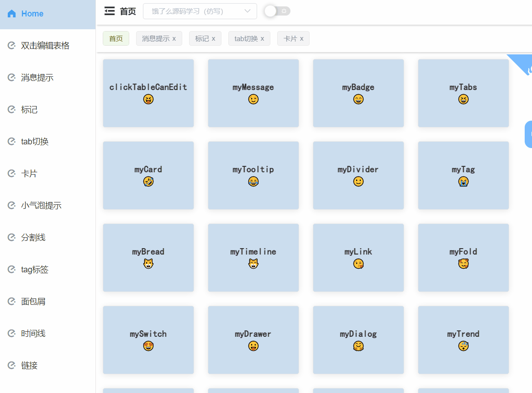Collapse the sidebar via the hamburger icon
Screen dimensions: 532x393
click(x=109, y=11)
